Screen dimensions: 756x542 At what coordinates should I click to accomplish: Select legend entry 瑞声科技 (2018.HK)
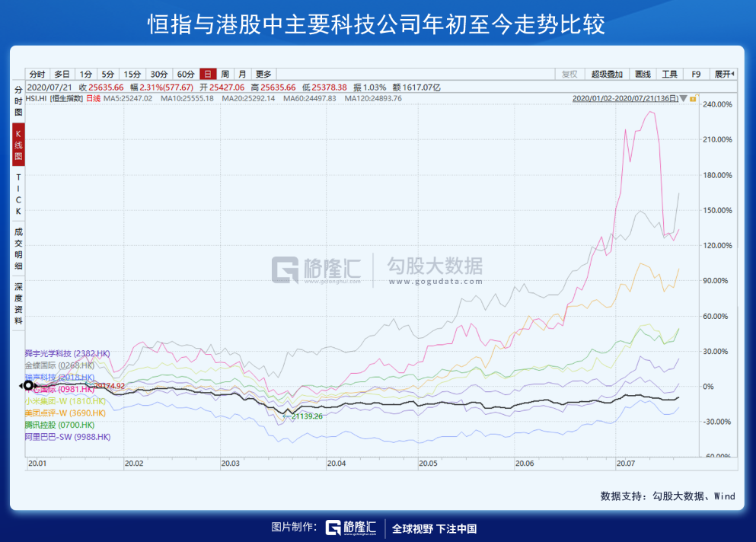[x=60, y=377]
